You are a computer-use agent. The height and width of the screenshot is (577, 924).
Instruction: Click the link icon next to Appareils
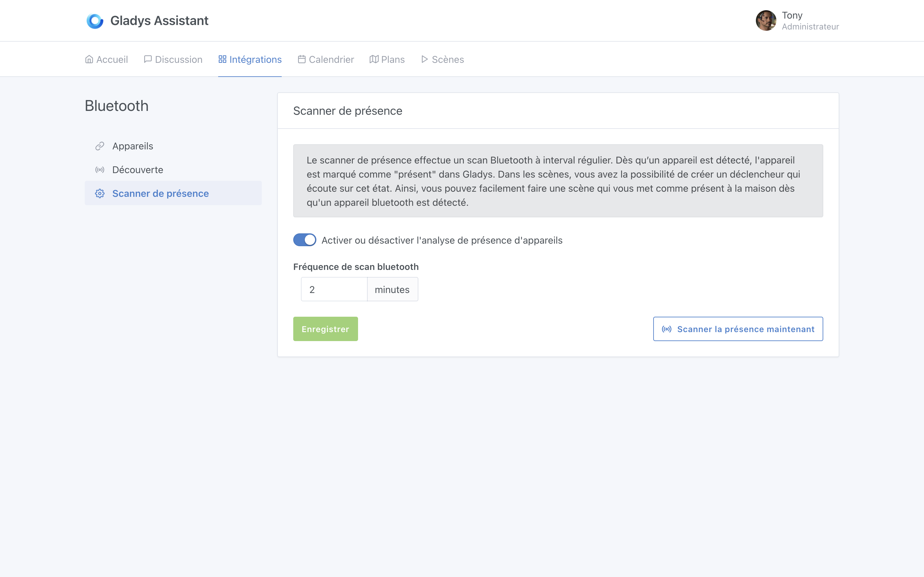[100, 146]
